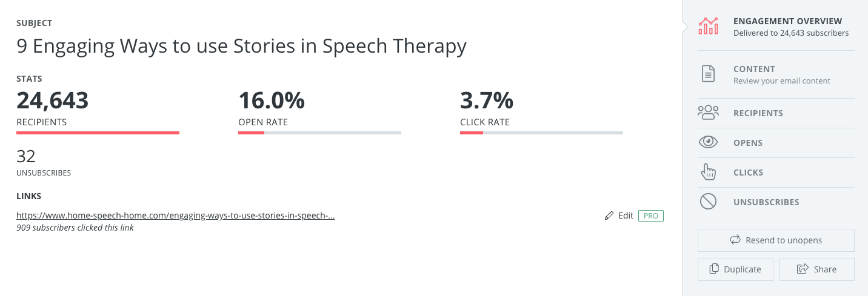Click the Opens eye icon
868x296 pixels.
pos(708,142)
